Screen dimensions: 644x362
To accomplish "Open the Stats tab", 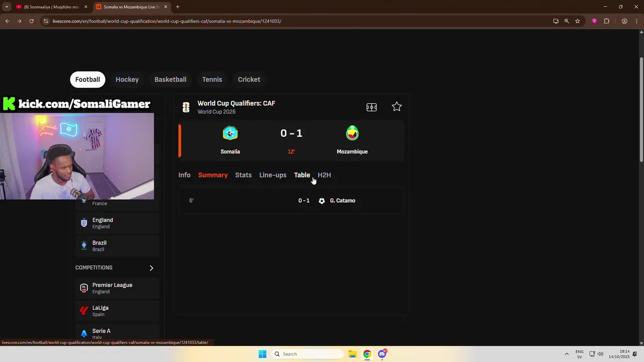I will pyautogui.click(x=244, y=175).
